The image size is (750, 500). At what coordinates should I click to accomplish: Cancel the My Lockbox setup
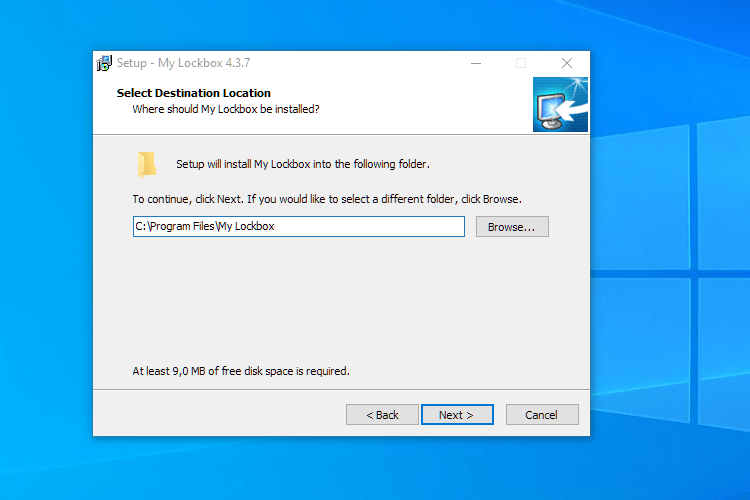542,414
